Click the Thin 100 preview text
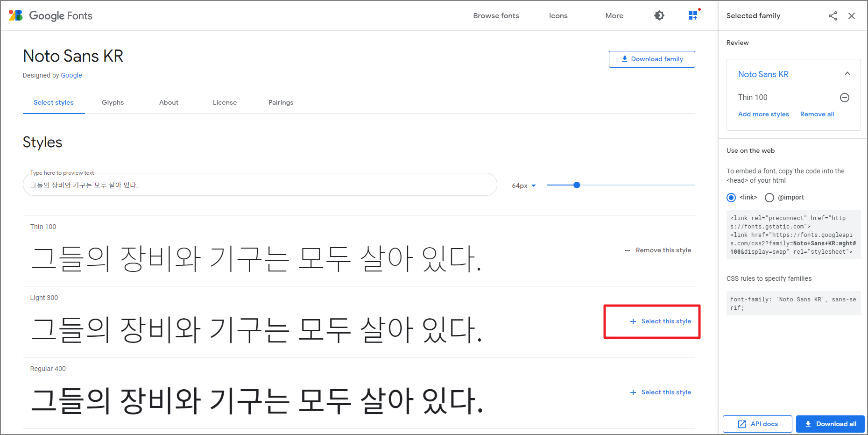This screenshot has width=868, height=435. [x=256, y=258]
